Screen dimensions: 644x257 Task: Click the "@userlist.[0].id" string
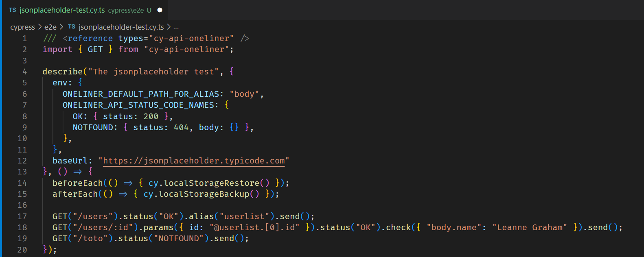pyautogui.click(x=255, y=227)
